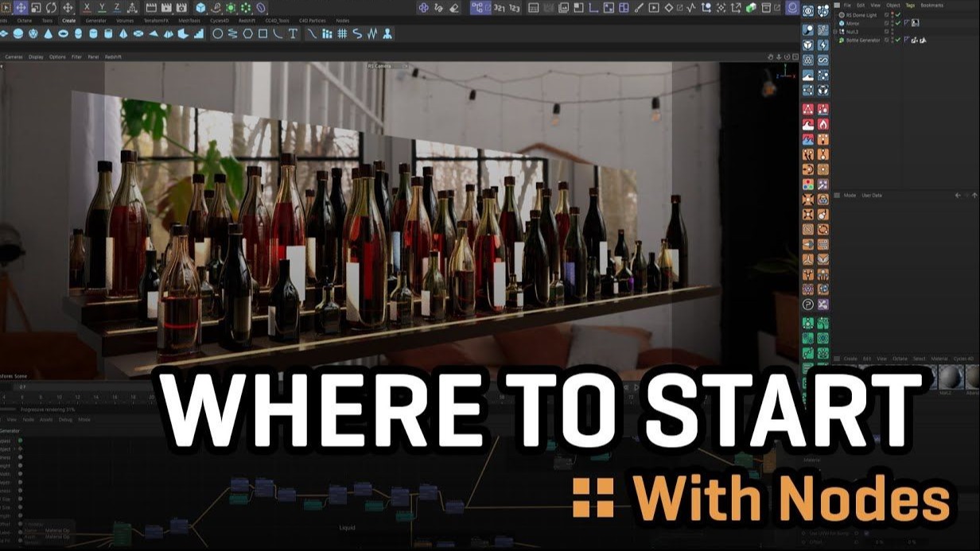The width and height of the screenshot is (980, 551).
Task: Add a Pyramid primitive from Create palette
Action: click(123, 34)
